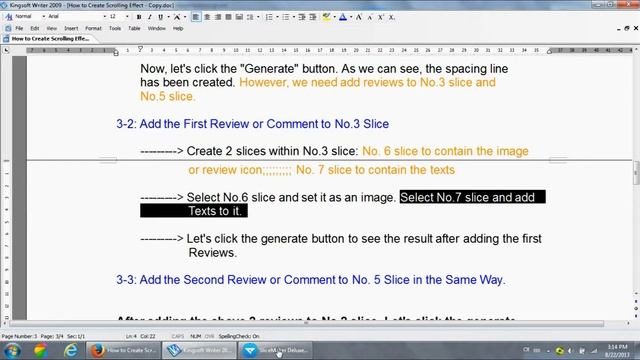640x360 pixels.
Task: Click the tab stop selector on ruler
Action: point(6,50)
